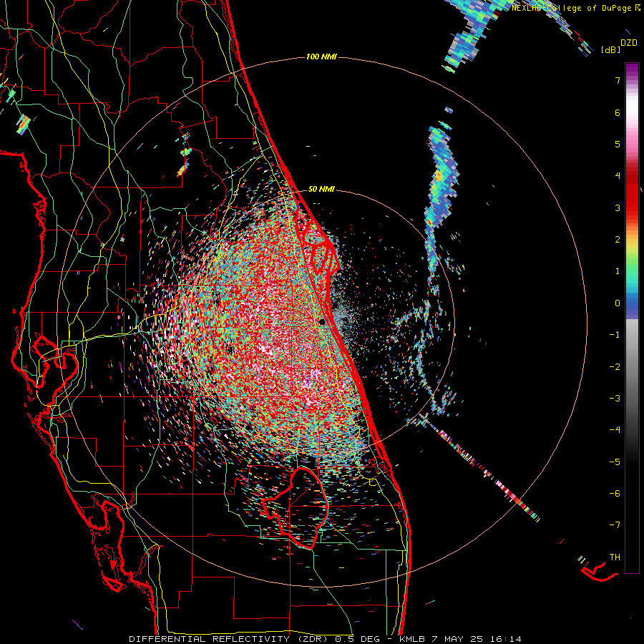Click the "4" tick label on the scale
The height and width of the screenshot is (644, 644).
[618, 176]
